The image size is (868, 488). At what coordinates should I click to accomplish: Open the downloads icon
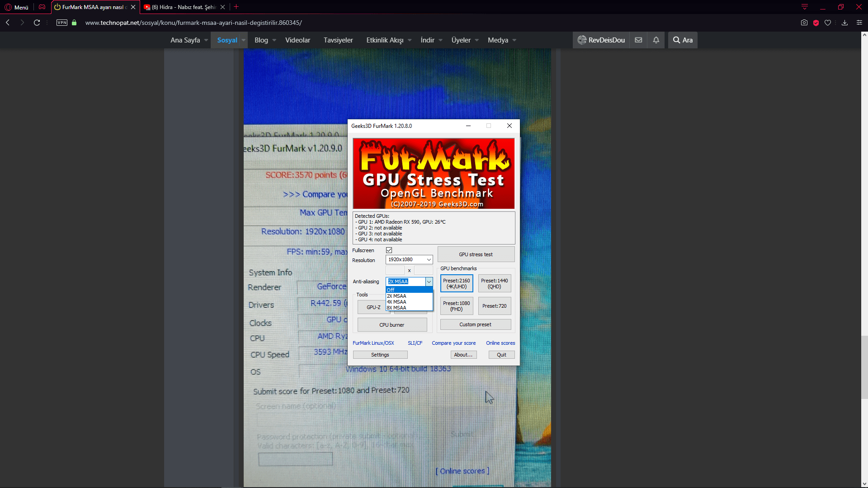point(844,23)
